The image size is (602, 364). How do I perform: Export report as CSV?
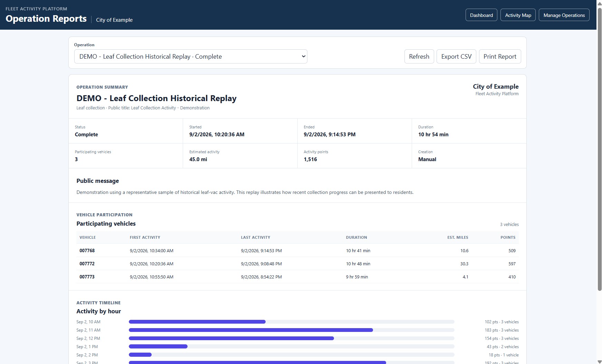456,57
